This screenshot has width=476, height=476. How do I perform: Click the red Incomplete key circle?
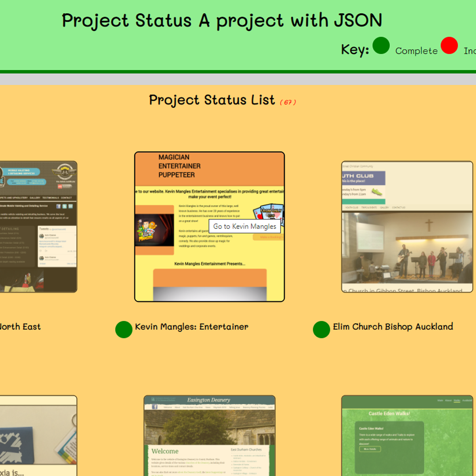point(449,45)
